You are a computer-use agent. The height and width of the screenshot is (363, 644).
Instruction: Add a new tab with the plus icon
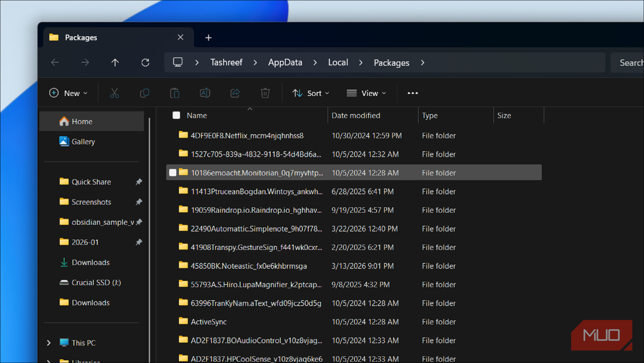click(x=208, y=38)
